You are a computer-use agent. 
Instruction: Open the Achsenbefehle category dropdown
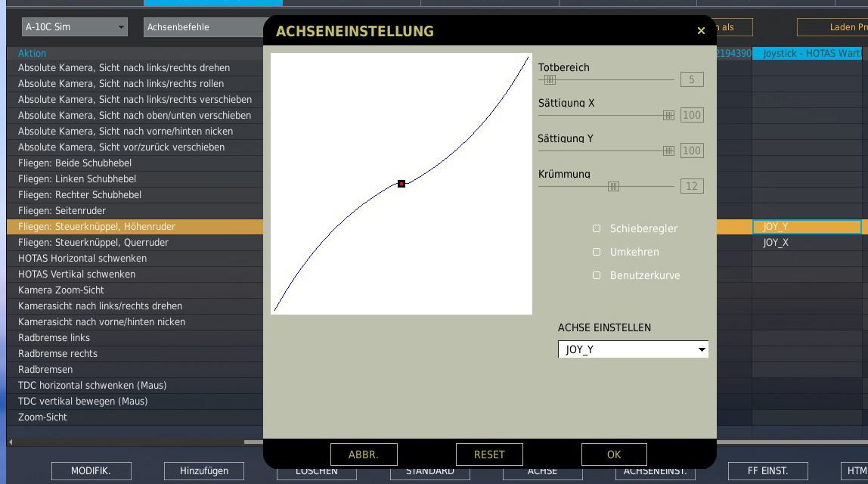(203, 27)
